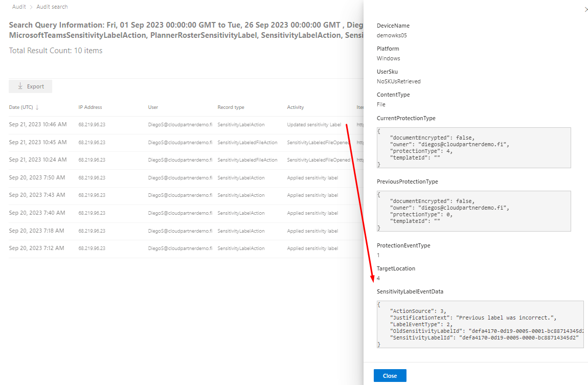Sort by the IP Address column header
Image resolution: width=588 pixels, height=385 pixels.
point(90,107)
